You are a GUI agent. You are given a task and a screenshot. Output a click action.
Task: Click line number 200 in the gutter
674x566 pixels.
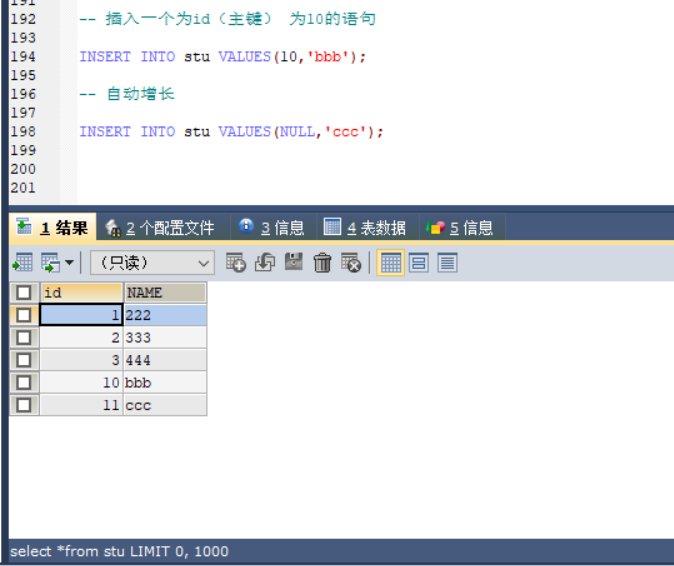pyautogui.click(x=23, y=169)
